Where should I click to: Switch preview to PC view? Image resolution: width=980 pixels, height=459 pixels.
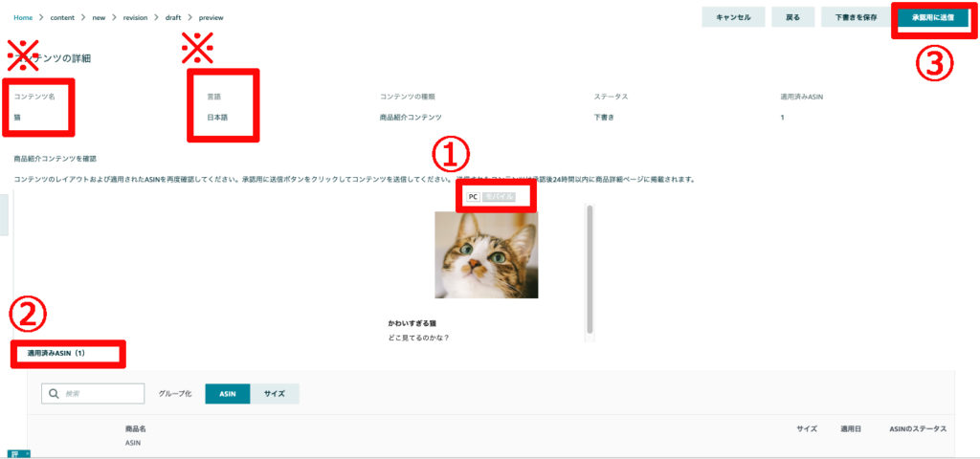473,197
